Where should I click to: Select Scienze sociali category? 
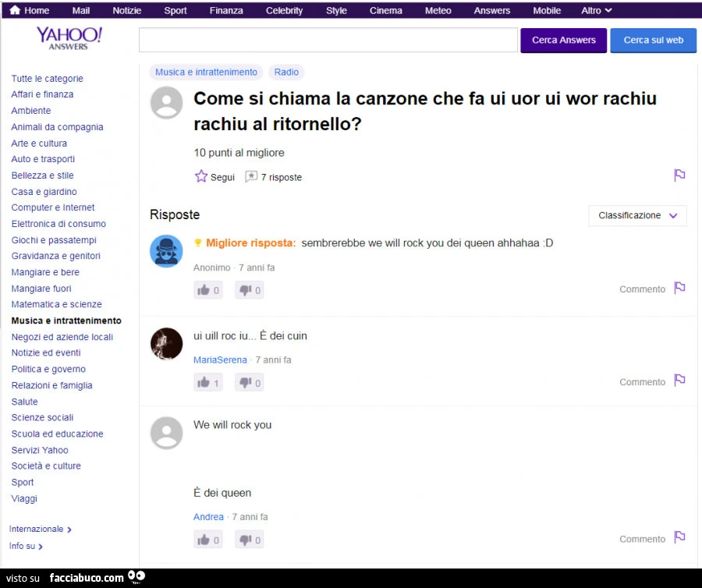point(43,417)
